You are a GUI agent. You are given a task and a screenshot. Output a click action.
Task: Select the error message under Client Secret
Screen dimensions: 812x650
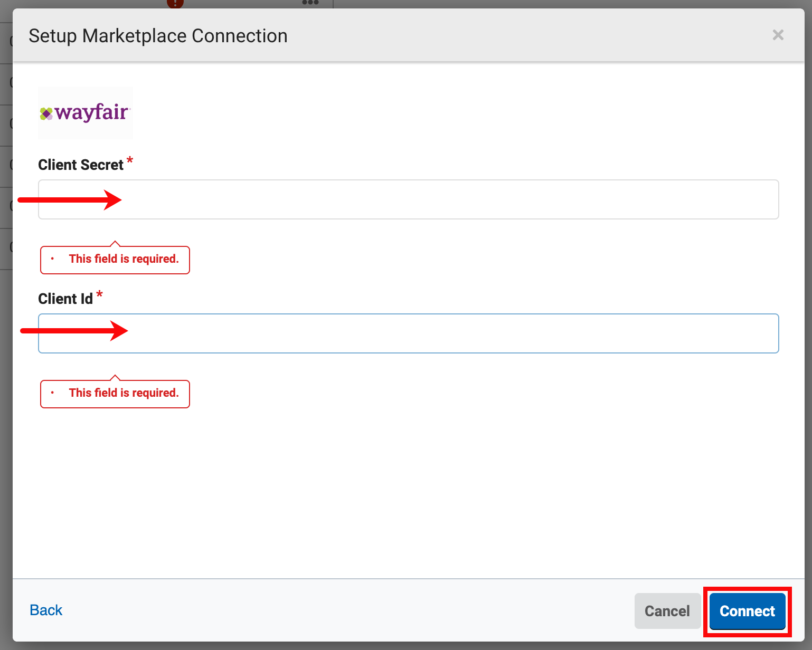[124, 259]
